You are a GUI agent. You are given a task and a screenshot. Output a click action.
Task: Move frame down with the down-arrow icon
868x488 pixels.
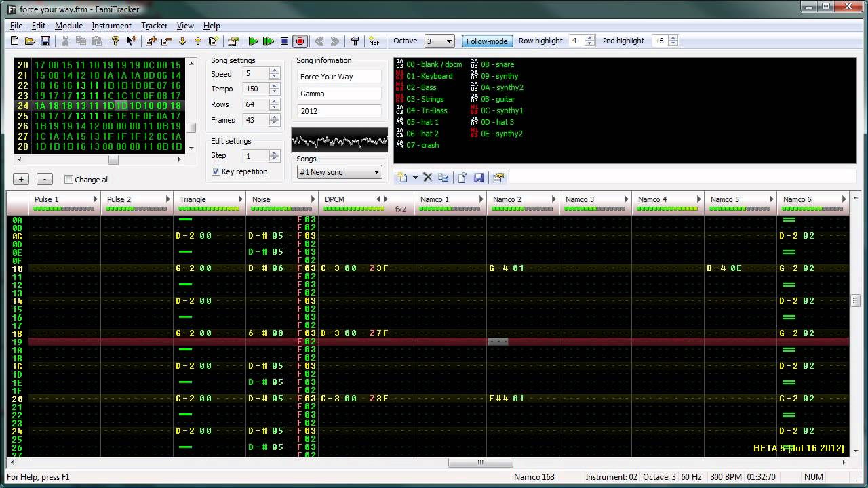point(182,41)
